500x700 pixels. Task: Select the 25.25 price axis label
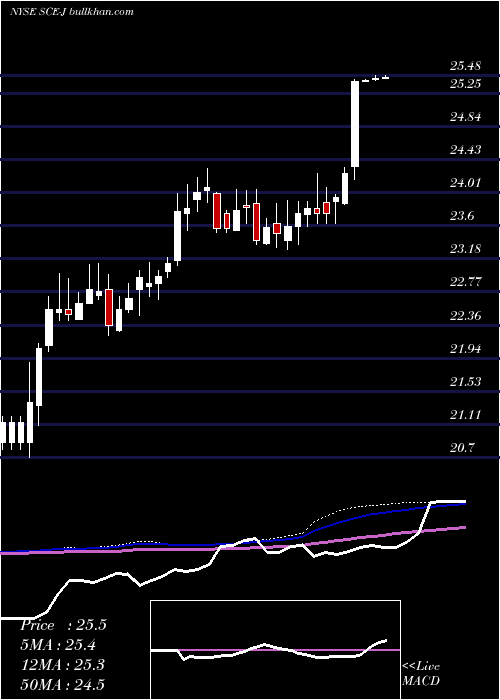click(465, 84)
